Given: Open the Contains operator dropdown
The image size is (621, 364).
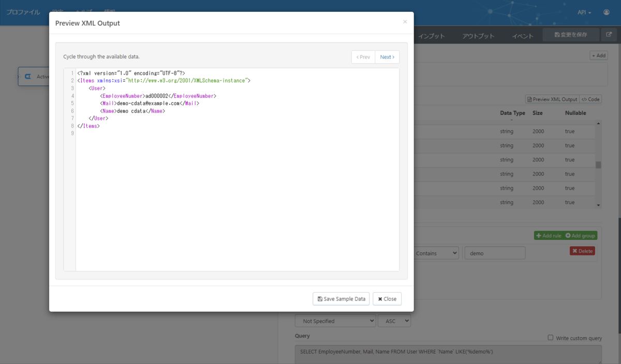Looking at the screenshot, I should click(436, 253).
